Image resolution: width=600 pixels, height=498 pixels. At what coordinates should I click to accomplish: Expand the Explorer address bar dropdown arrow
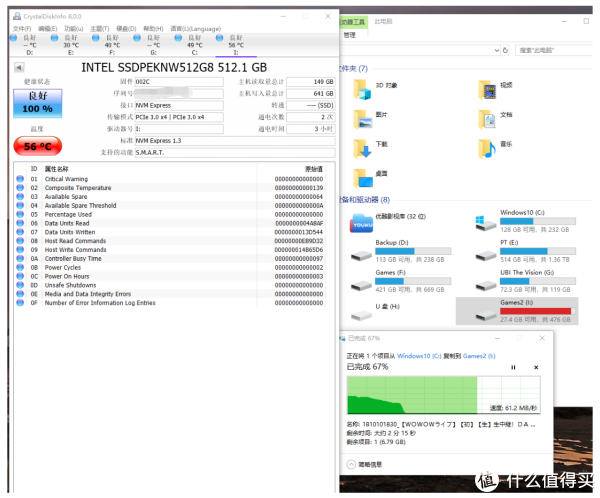[496, 50]
